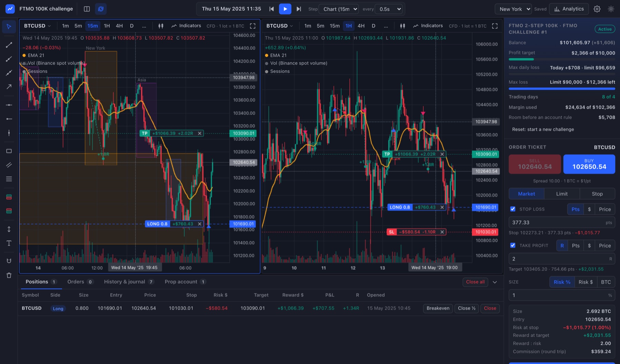This screenshot has width=620, height=364.
Task: Select the cursor pointer tool in sidebar
Action: pyautogui.click(x=9, y=27)
